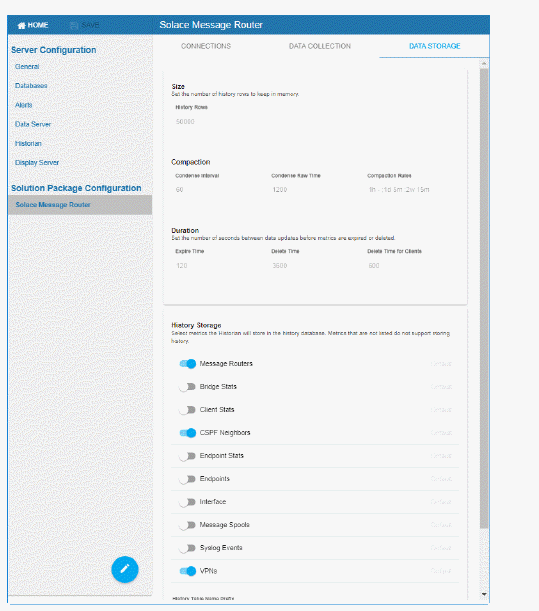This screenshot has height=611, width=539.
Task: Turn on Message Spools history toggle
Action: (x=187, y=525)
